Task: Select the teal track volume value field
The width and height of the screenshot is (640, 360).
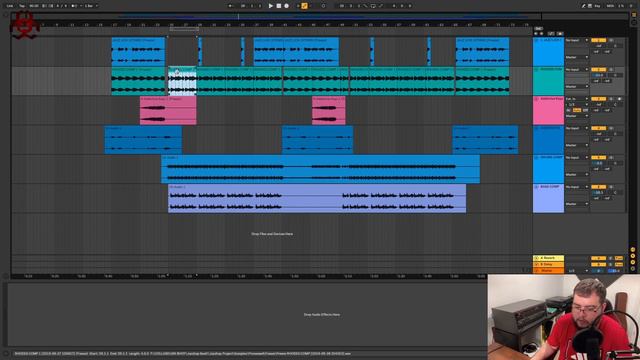Action: click(599, 75)
